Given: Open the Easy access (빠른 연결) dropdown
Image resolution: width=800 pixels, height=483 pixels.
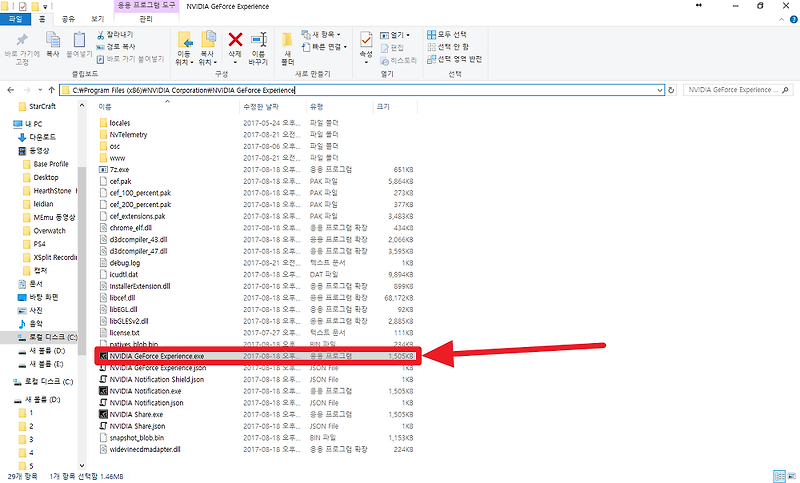Looking at the screenshot, I should (x=324, y=47).
